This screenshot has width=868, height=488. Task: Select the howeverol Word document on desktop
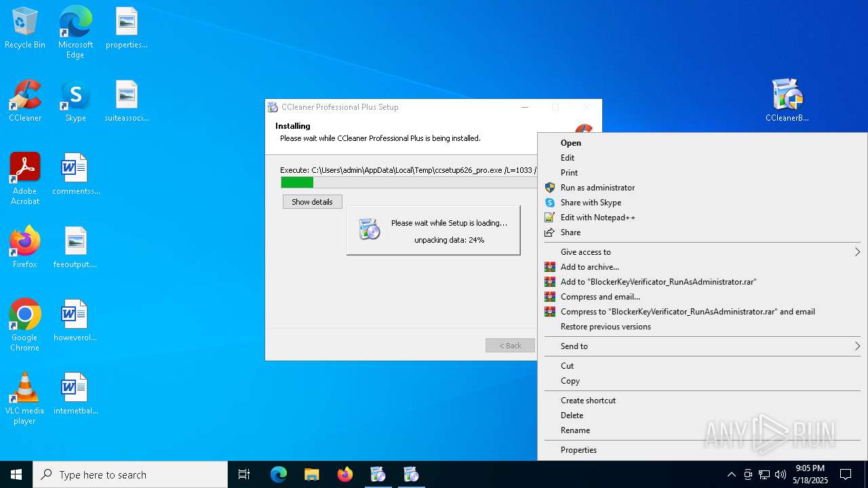[x=75, y=321]
